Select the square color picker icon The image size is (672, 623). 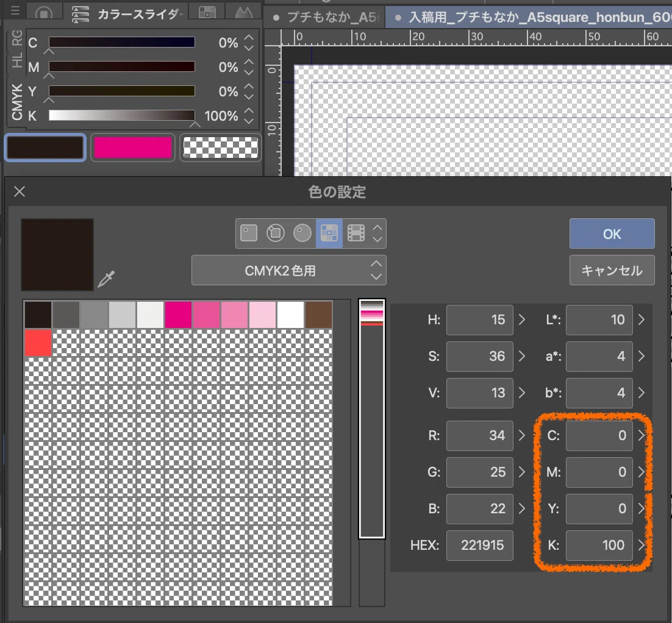tap(249, 233)
